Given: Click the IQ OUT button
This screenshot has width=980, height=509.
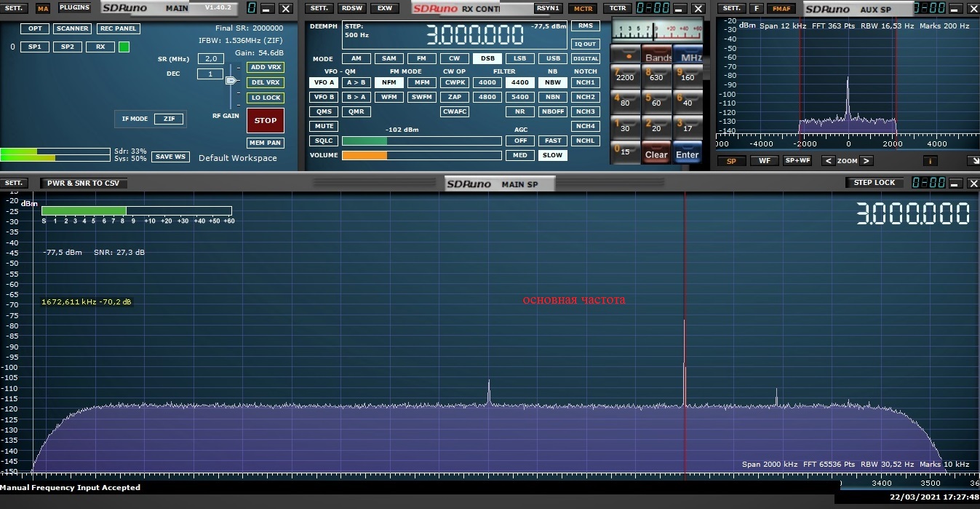Looking at the screenshot, I should click(x=586, y=44).
